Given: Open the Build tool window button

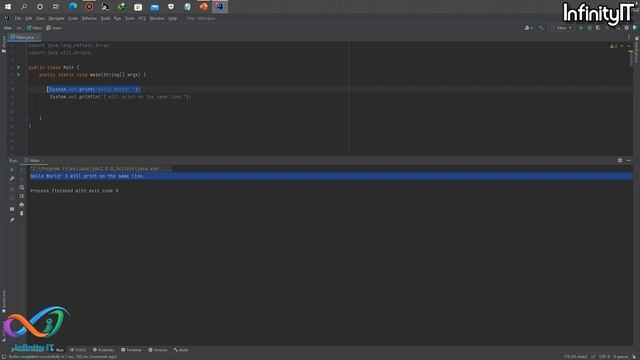Looking at the screenshot, I should pyautogui.click(x=181, y=350).
